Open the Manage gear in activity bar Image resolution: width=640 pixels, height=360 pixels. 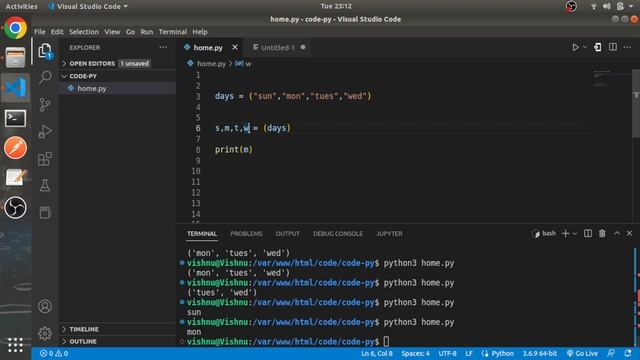pyautogui.click(x=45, y=333)
